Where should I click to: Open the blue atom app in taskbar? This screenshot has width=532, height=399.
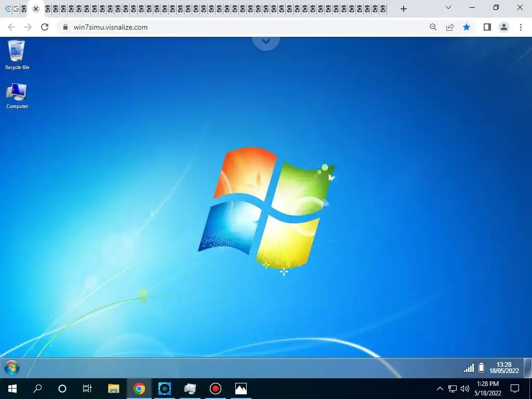pyautogui.click(x=165, y=389)
